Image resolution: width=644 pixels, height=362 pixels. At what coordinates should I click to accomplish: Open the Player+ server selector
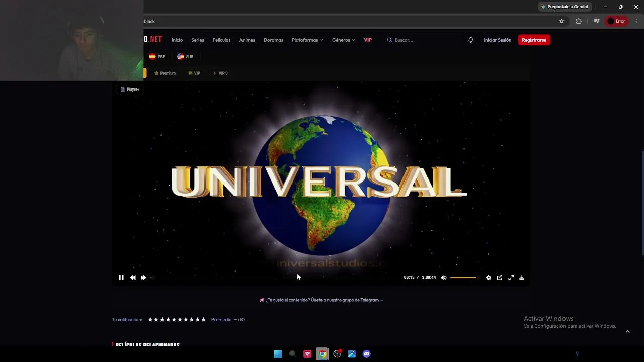[x=130, y=89]
